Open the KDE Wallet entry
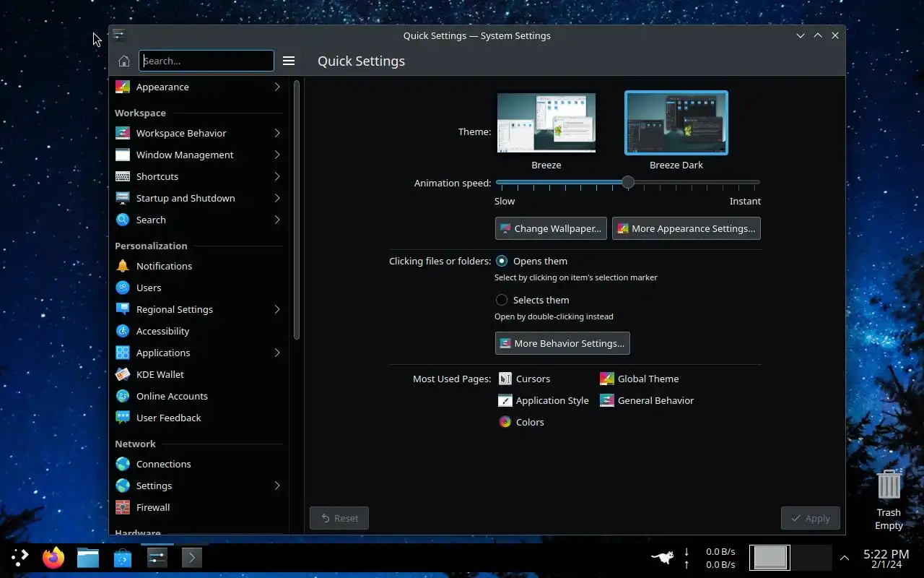This screenshot has height=578, width=924. (x=199, y=374)
